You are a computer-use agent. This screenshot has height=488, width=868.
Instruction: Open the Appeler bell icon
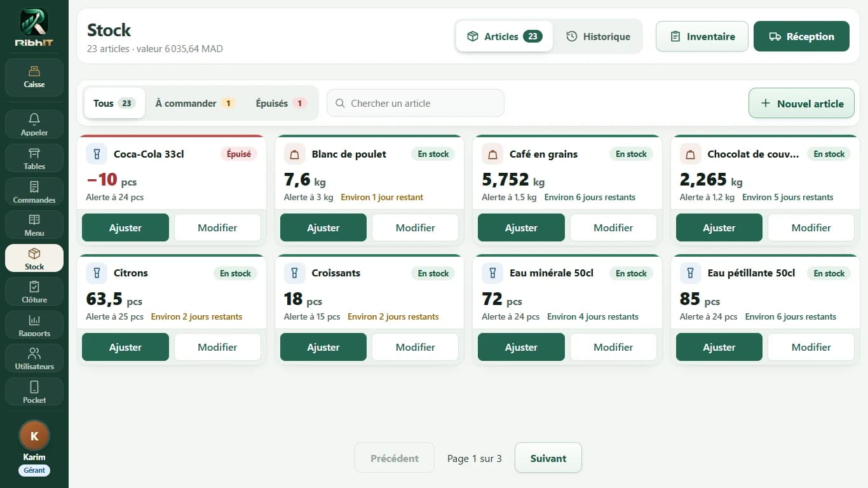pyautogui.click(x=34, y=119)
